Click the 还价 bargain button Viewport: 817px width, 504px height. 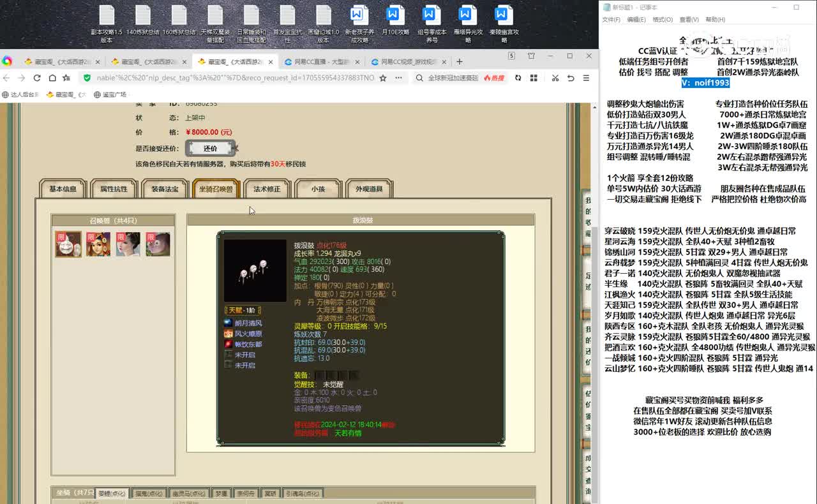(x=211, y=148)
